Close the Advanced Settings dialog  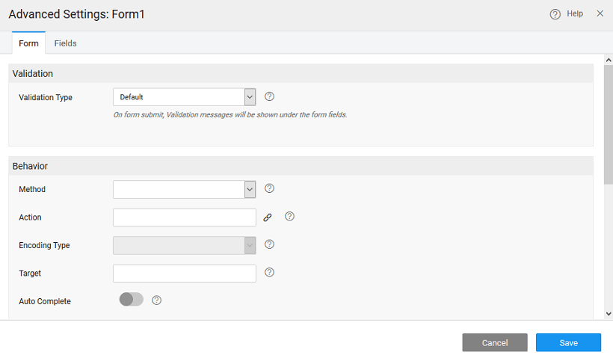pos(600,13)
